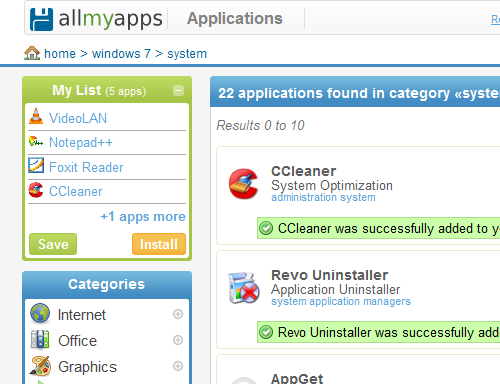This screenshot has height=384, width=500.
Task: Select the Internet category
Action: coord(82,315)
